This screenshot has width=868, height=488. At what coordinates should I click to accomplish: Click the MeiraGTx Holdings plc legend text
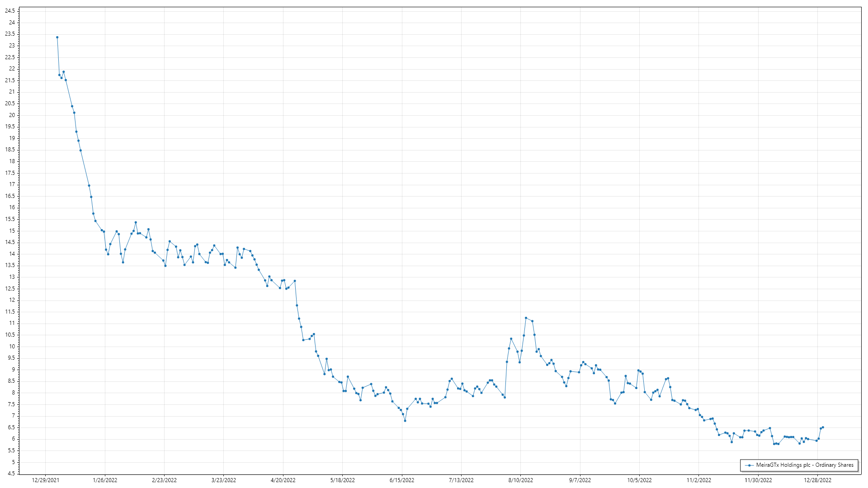click(x=805, y=465)
